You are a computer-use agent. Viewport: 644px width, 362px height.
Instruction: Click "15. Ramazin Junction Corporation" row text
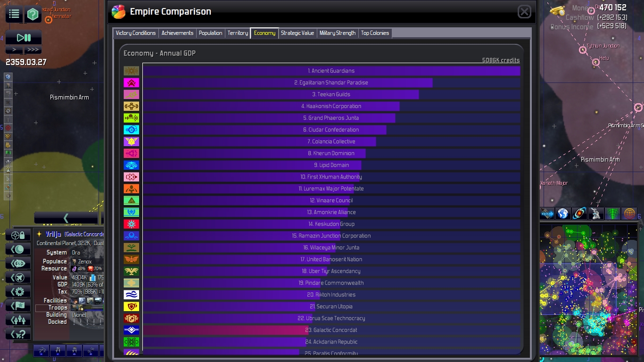[x=331, y=236]
